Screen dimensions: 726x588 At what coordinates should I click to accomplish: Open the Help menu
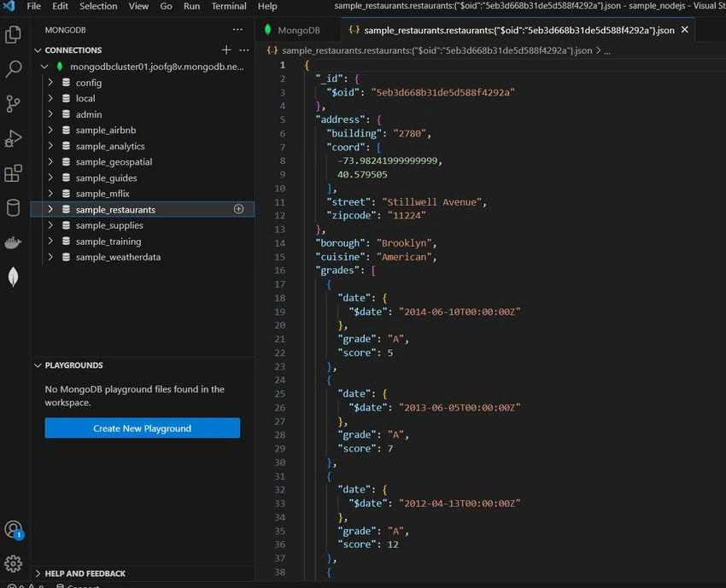[x=267, y=6]
